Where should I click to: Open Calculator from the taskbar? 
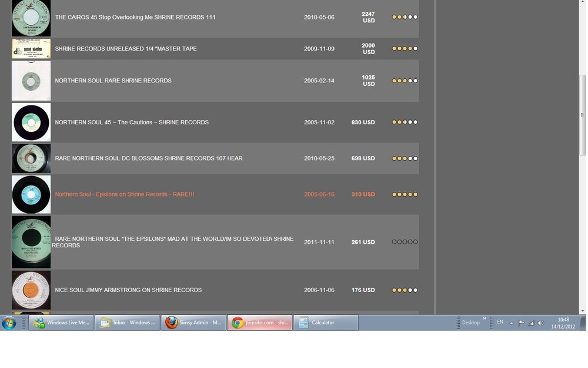click(326, 323)
